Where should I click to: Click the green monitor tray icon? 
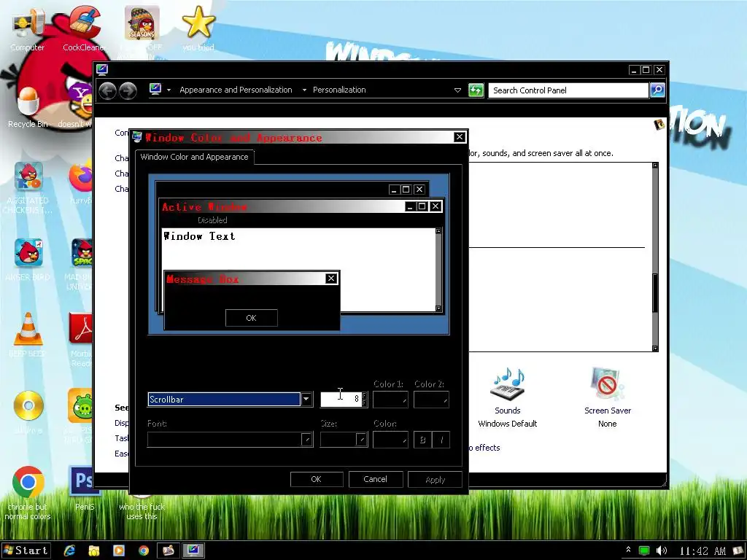(643, 551)
